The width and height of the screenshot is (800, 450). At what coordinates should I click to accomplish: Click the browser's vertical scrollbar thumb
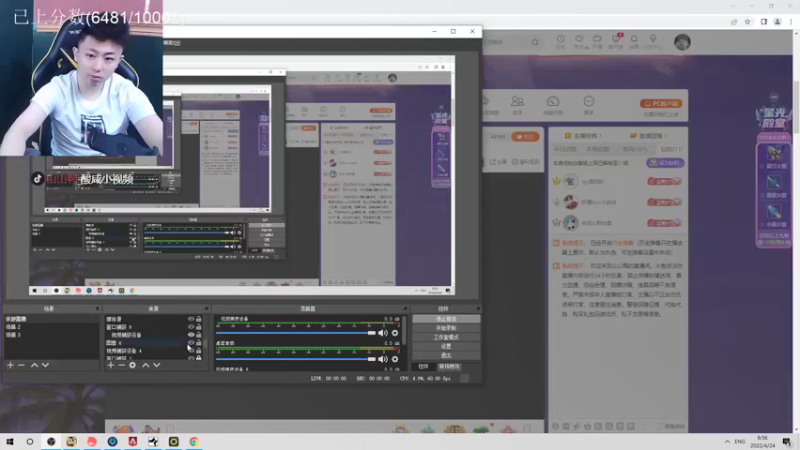796,107
